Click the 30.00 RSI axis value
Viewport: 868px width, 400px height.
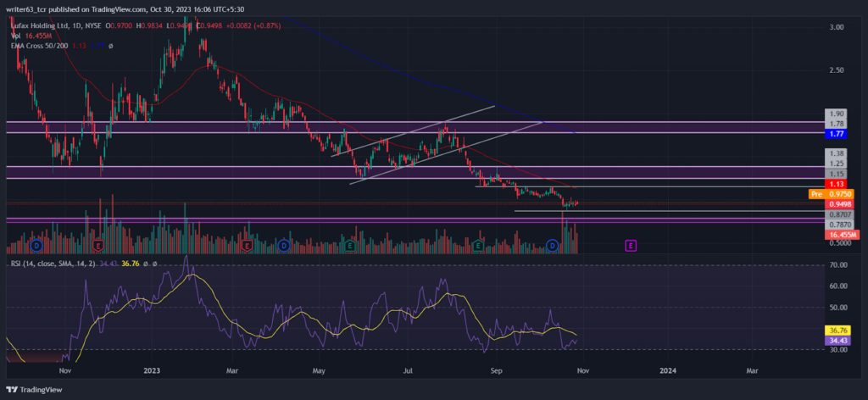point(838,350)
